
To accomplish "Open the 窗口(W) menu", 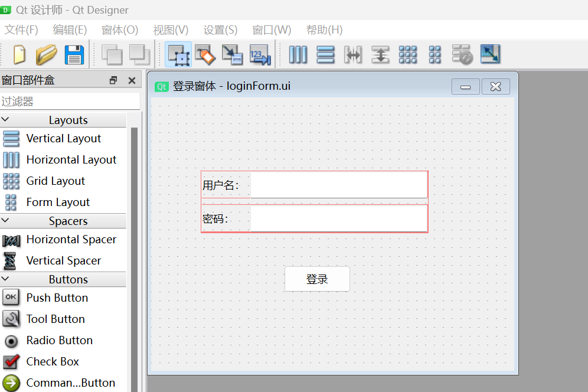I will (x=272, y=30).
